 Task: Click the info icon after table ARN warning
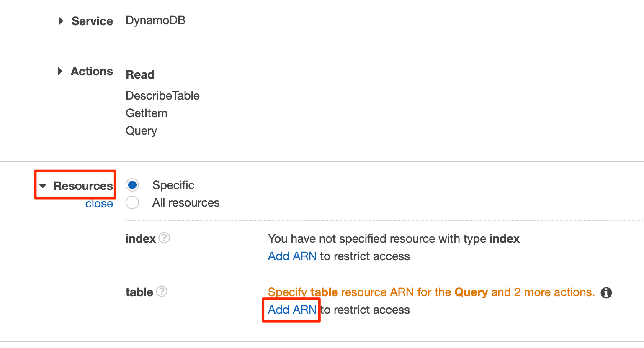click(606, 293)
